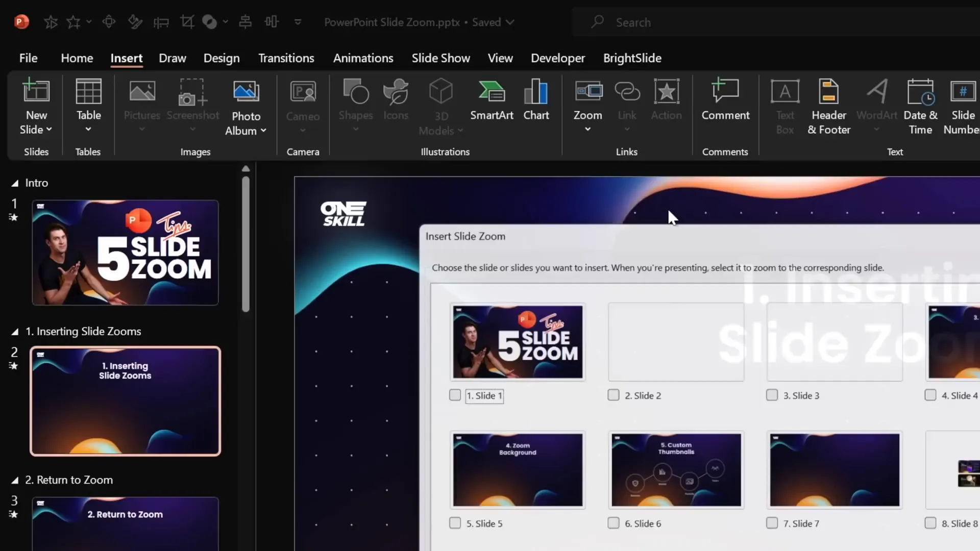Open the Zoom dropdown arrow
The width and height of the screenshot is (980, 551).
pyautogui.click(x=588, y=129)
